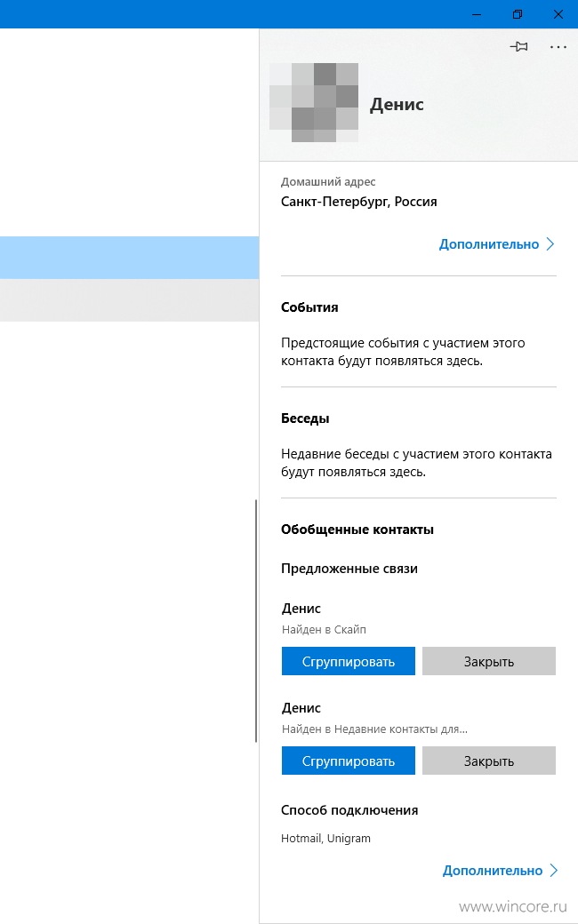The height and width of the screenshot is (924, 578).
Task: Select the highlighted blue contact row
Action: (129, 258)
